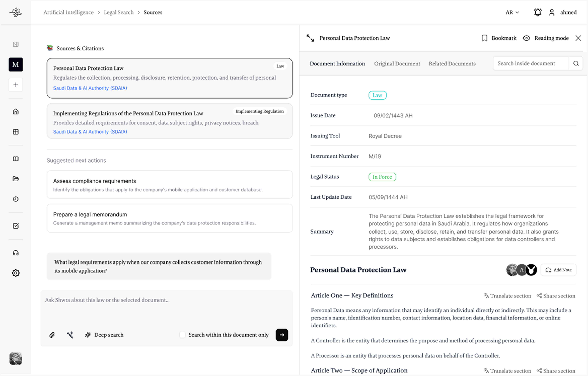Select Implementing Regulations source card
This screenshot has width=588, height=376.
pos(170,121)
